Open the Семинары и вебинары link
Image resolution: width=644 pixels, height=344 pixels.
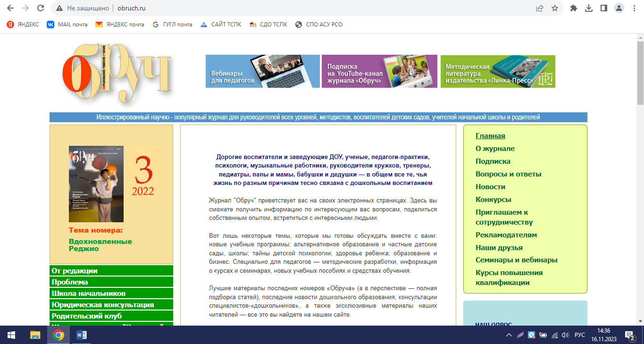(517, 260)
